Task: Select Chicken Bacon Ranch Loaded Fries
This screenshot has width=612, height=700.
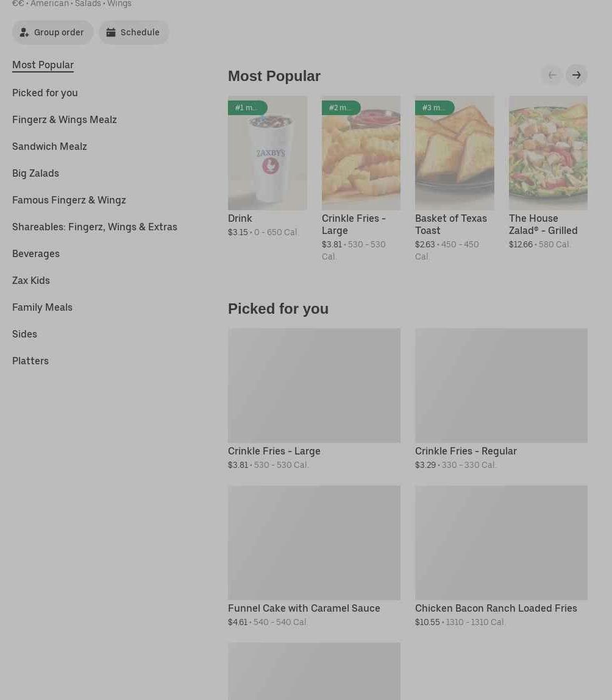Action: pos(501,543)
